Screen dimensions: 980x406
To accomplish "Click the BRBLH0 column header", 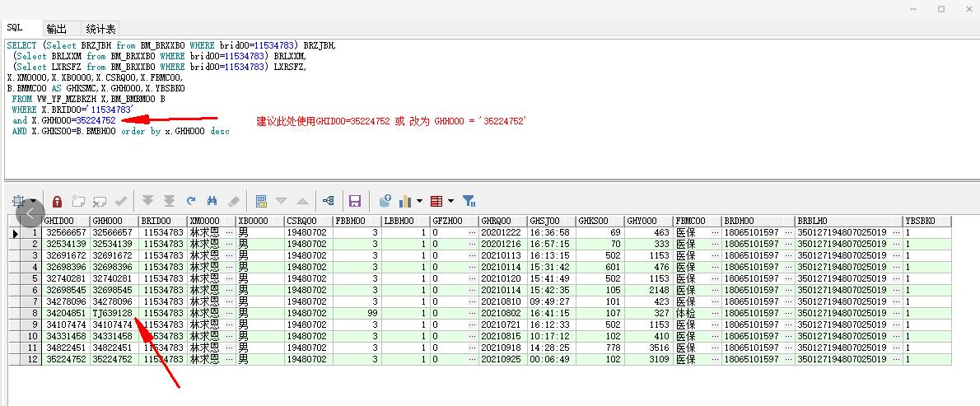I will pyautogui.click(x=849, y=221).
